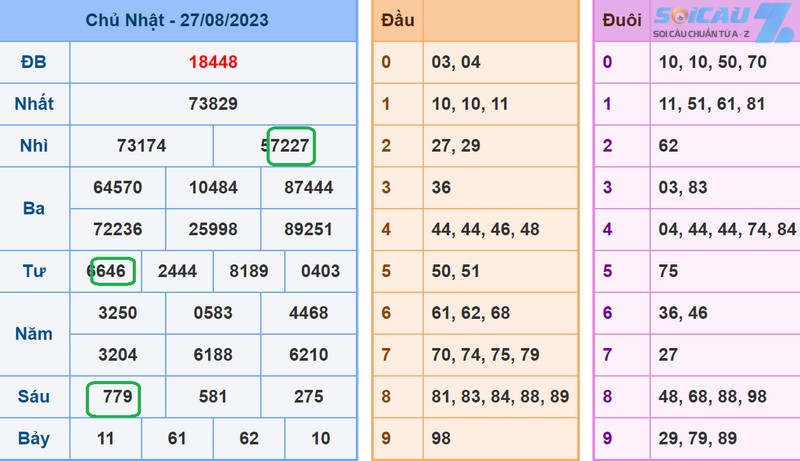Click Đầu row values 81, 83, 84, 88, 89

pos(500,397)
